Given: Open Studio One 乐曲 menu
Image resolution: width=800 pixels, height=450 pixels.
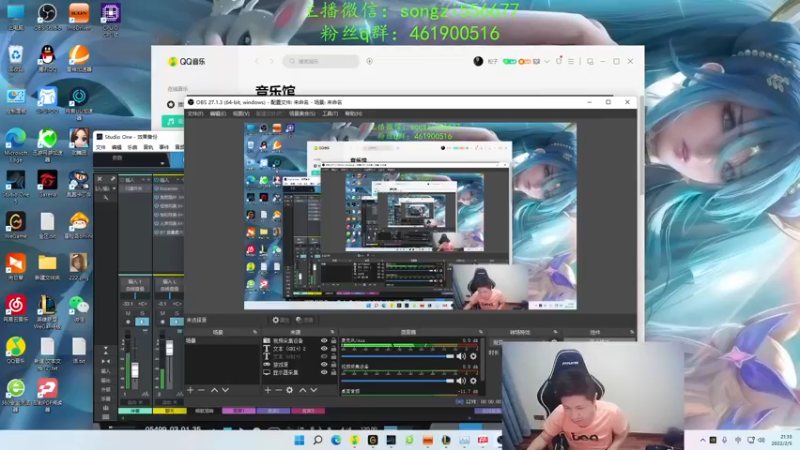Looking at the screenshot, I should (132, 147).
